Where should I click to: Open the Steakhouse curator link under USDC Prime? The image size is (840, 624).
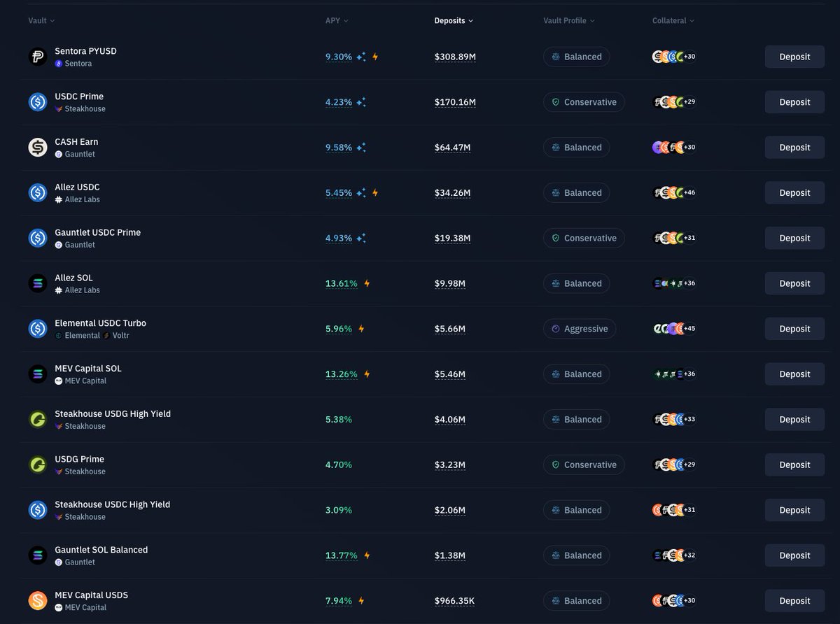80,109
